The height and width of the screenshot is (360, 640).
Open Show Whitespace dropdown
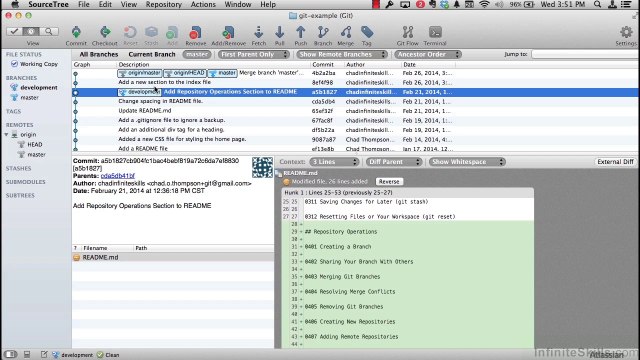coord(467,162)
